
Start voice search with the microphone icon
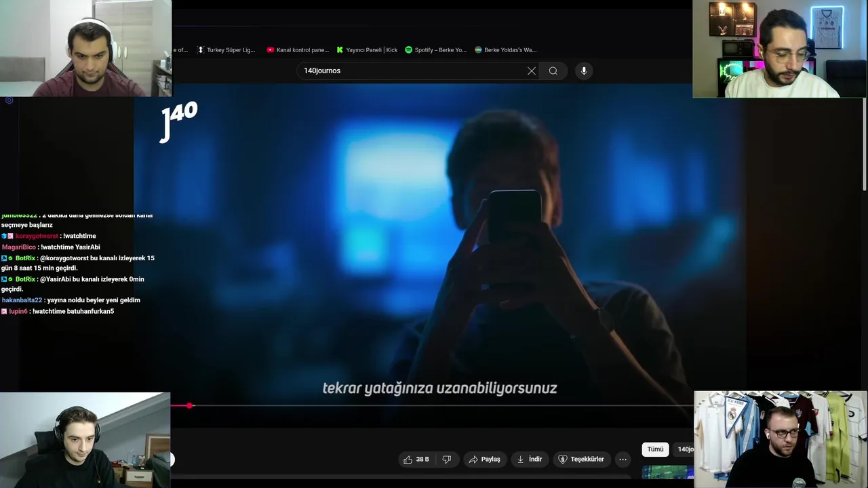coord(584,70)
